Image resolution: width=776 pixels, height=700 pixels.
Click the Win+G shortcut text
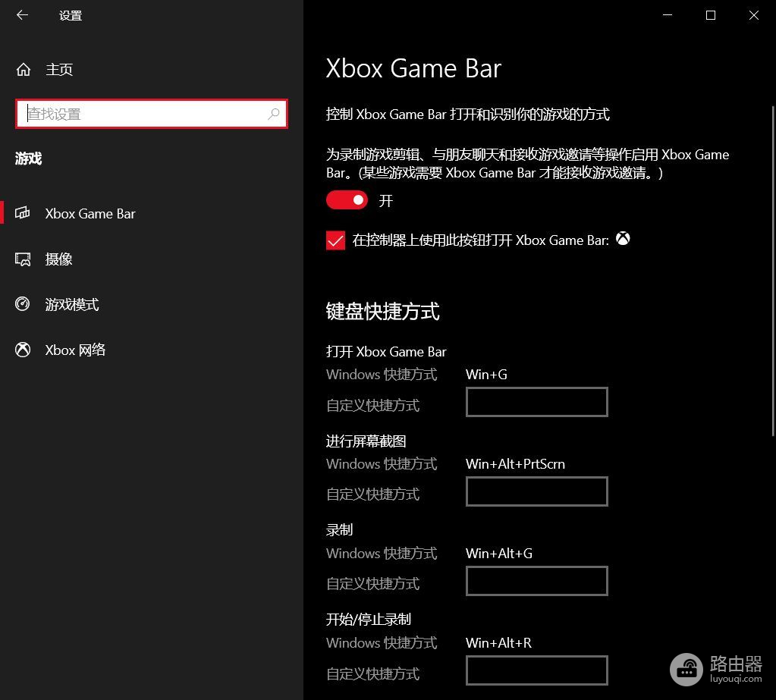click(x=486, y=375)
